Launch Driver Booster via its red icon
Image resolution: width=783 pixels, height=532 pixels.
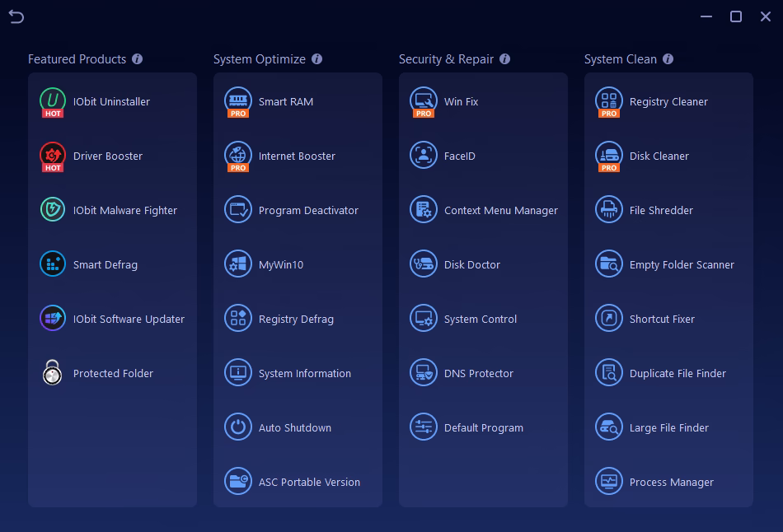click(53, 156)
